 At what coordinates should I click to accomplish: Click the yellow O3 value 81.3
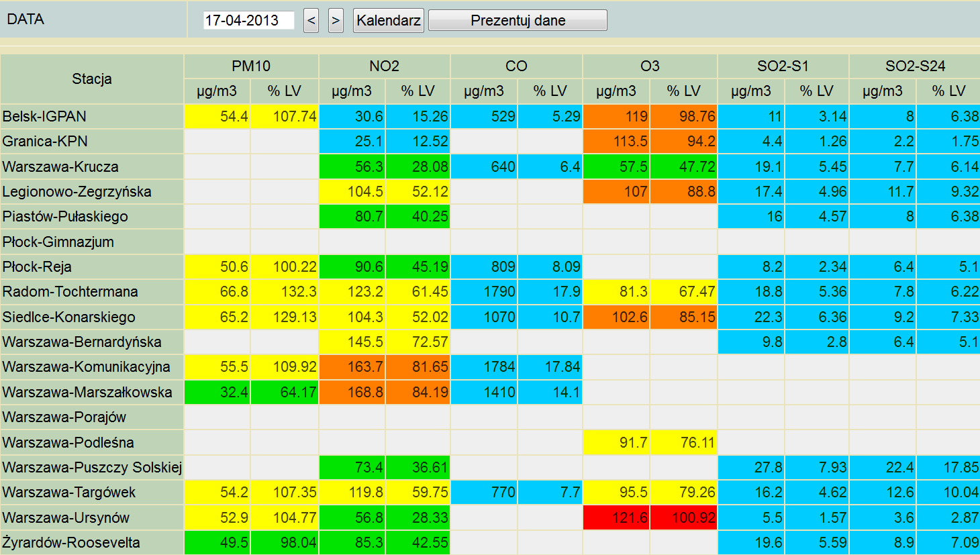(x=616, y=291)
